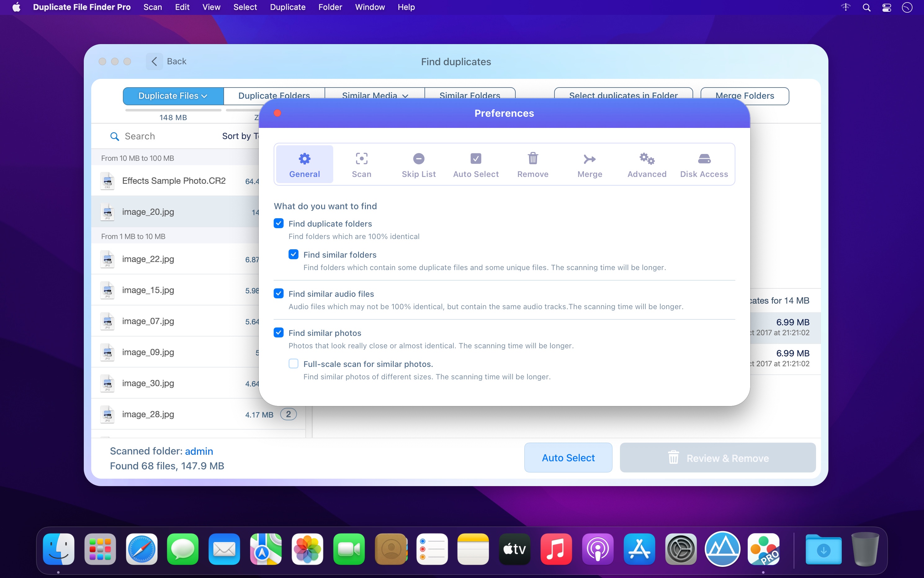
Task: Open the Duplicate Files dropdown
Action: (x=173, y=96)
